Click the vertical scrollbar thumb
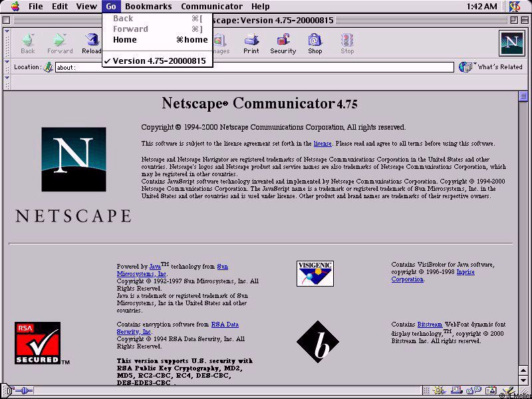Image resolution: width=532 pixels, height=399 pixels. point(523,96)
